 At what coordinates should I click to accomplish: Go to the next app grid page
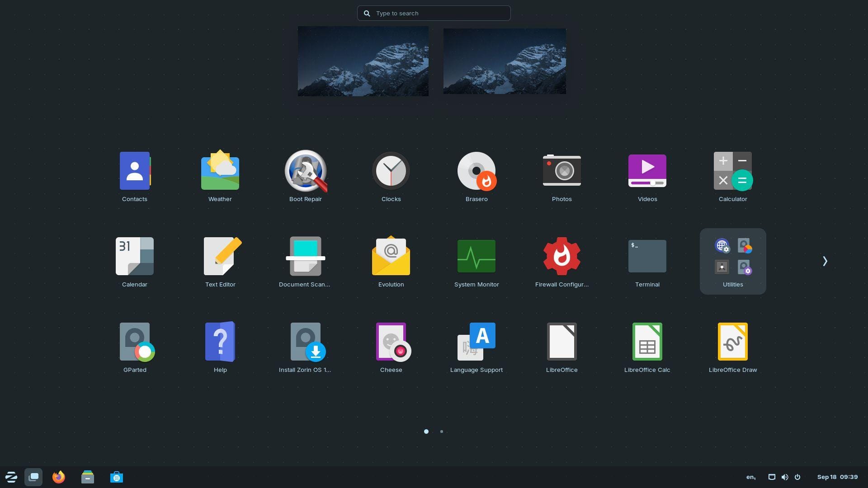click(x=825, y=261)
